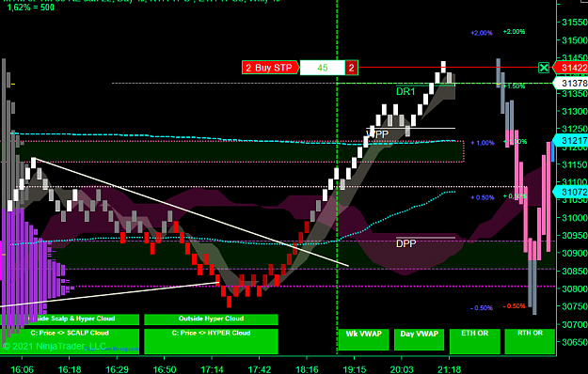Toggle the Day VWAP button
The image size is (588, 374).
[420, 339]
